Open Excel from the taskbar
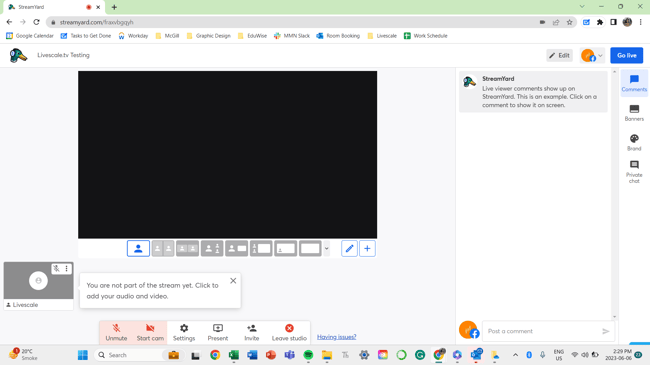Viewport: 650px width, 365px height. pos(234,355)
